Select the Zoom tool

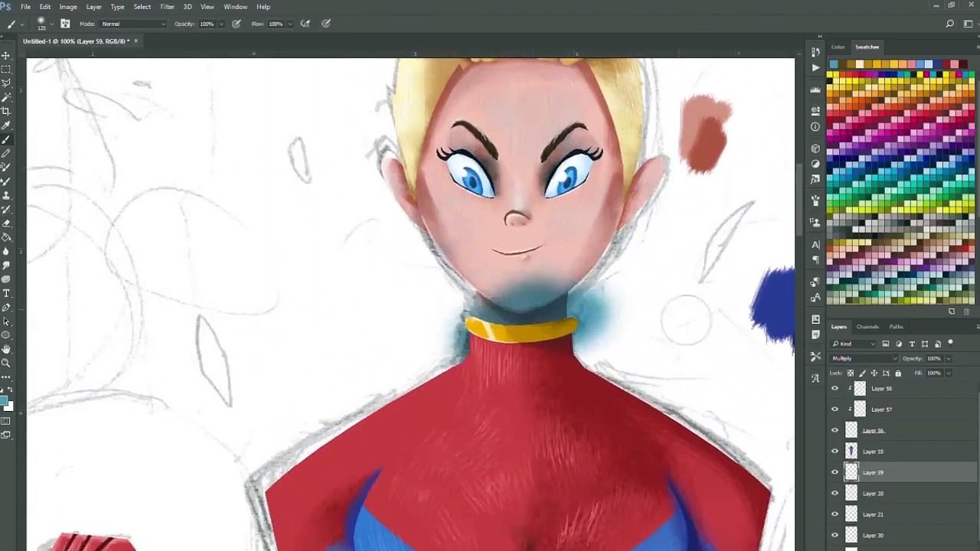tap(6, 363)
